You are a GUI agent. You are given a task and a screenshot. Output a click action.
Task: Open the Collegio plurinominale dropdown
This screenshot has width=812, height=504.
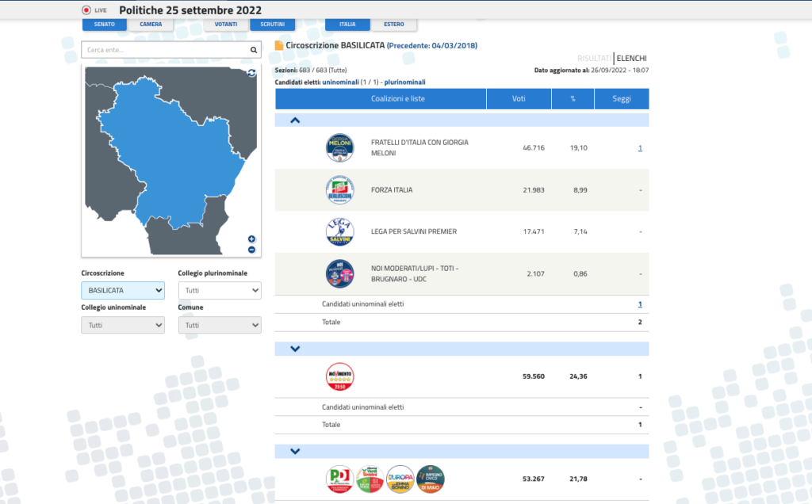click(220, 290)
